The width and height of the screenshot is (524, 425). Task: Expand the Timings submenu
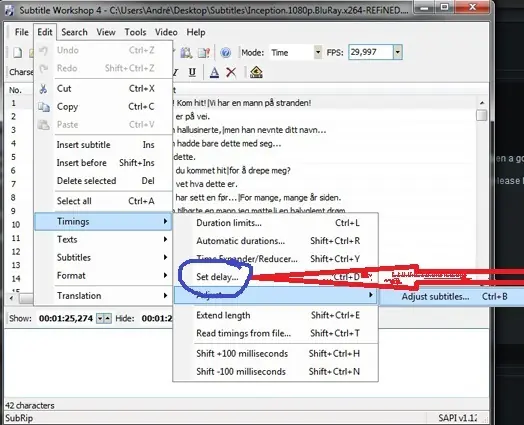pyautogui.click(x=103, y=222)
